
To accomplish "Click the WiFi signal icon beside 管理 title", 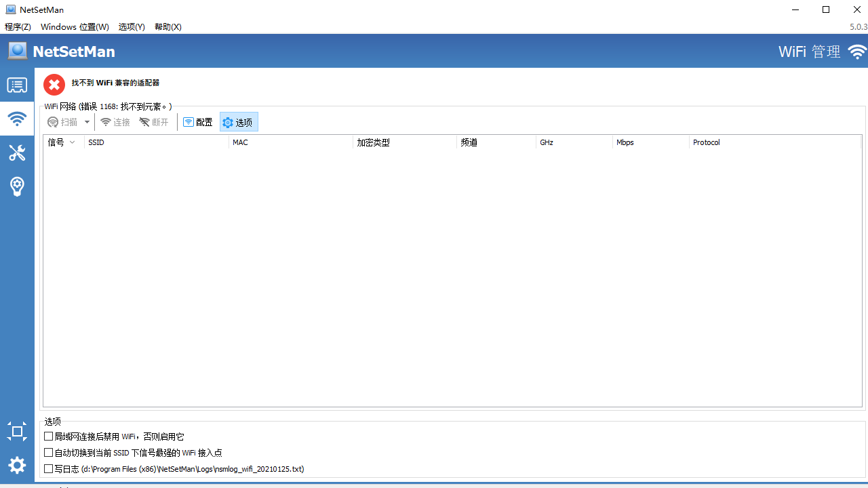I will (856, 51).
